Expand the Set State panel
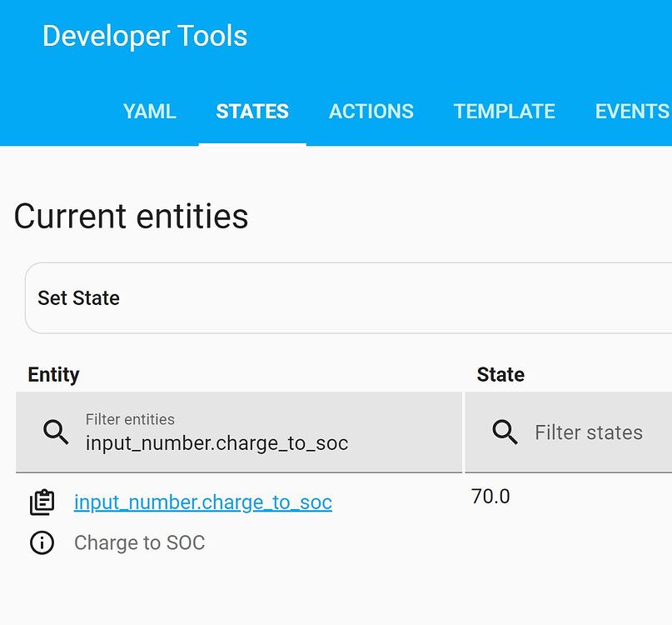The image size is (672, 625). tap(79, 298)
